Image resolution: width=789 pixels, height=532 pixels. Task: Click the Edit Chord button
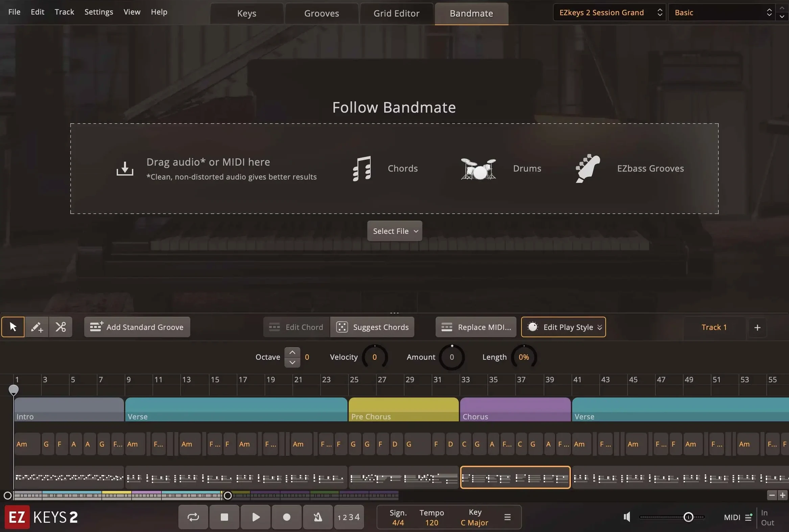296,327
